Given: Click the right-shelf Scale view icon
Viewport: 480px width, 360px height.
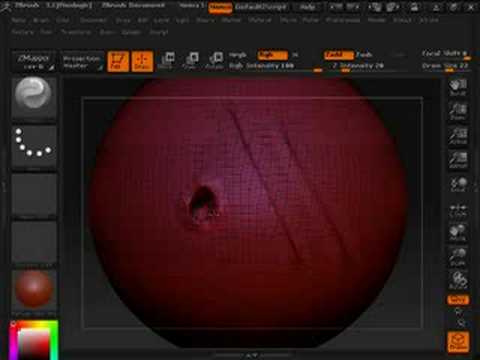Looking at the screenshot, I should click(x=458, y=256).
